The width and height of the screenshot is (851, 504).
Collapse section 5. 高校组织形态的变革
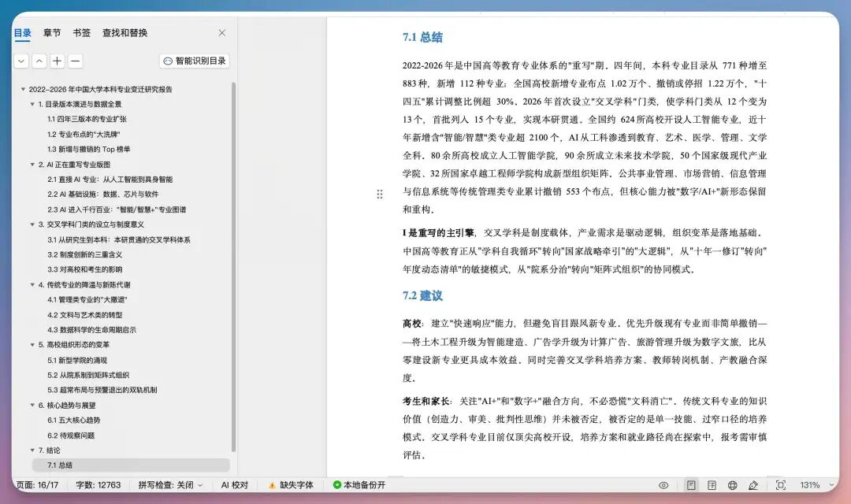(32, 344)
